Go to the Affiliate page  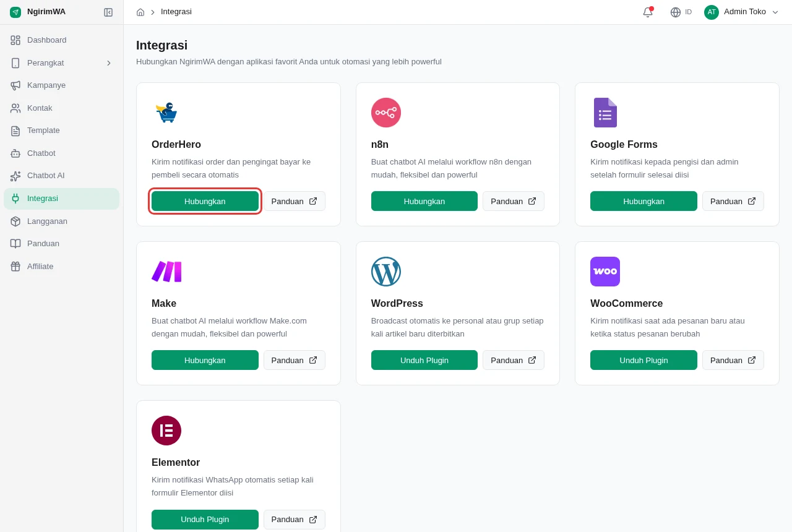pyautogui.click(x=61, y=267)
